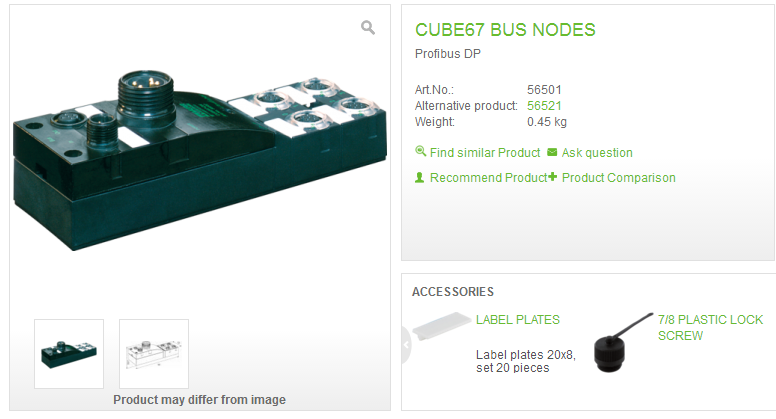
Task: Open the Product Comparison link
Action: tap(618, 178)
